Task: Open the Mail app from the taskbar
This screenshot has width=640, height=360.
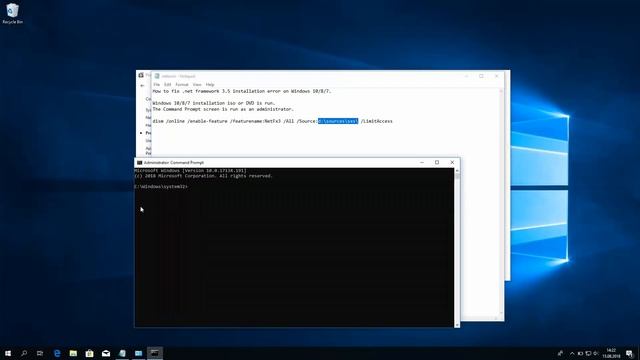Action: click(106, 353)
